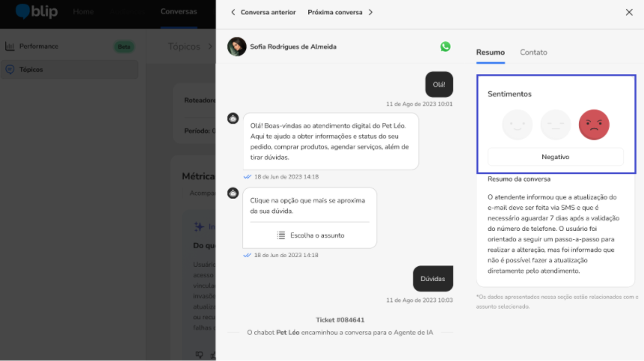
Task: Click the Negativo sentiment button
Action: tap(555, 157)
